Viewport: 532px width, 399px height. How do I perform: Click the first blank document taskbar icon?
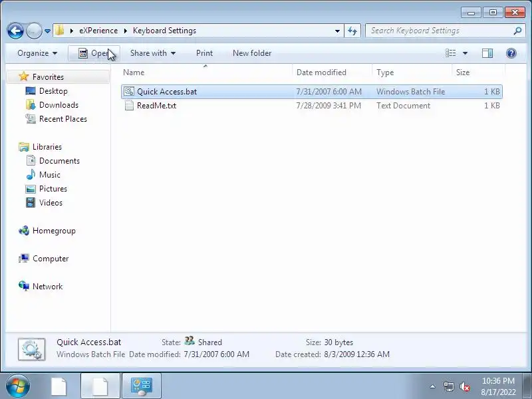(59, 386)
